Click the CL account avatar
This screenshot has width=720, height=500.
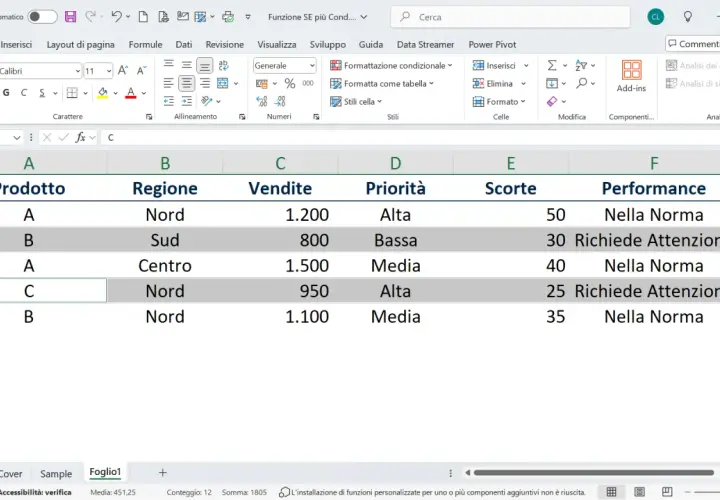655,17
